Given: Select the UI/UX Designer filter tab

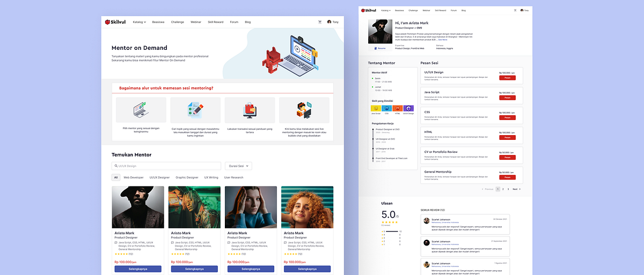Looking at the screenshot, I should (x=159, y=177).
